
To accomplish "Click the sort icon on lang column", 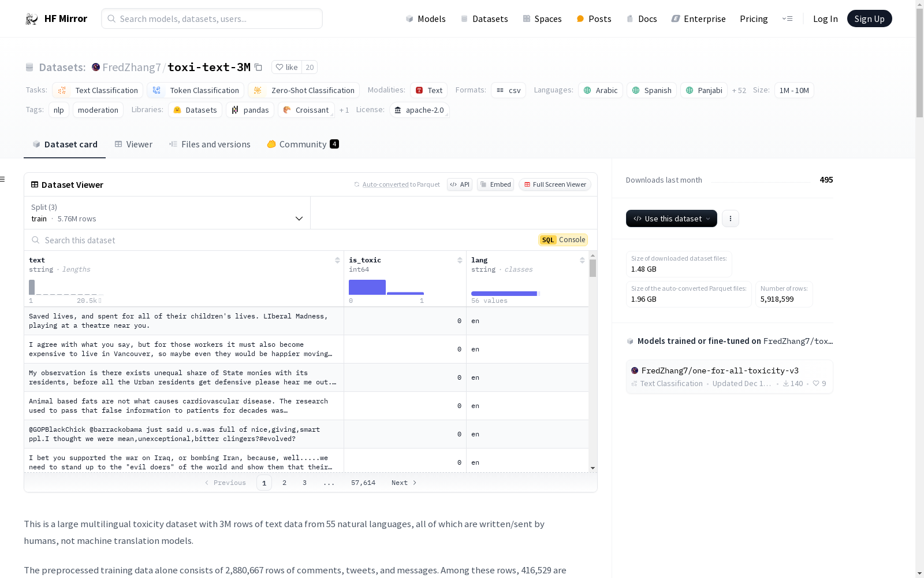I will (582, 260).
